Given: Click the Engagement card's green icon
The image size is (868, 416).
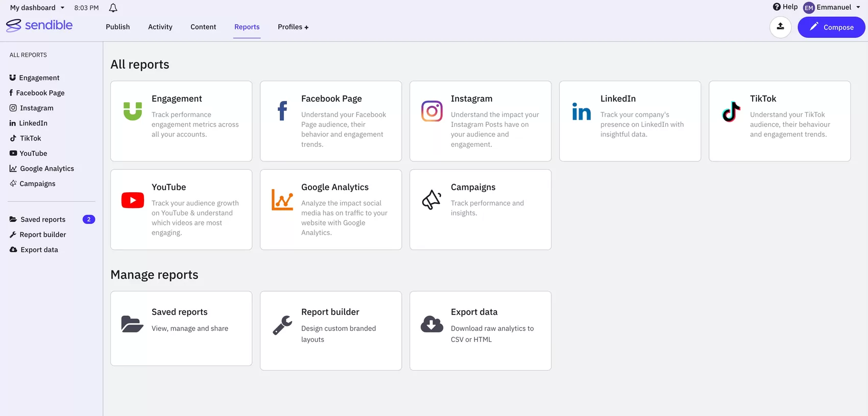Looking at the screenshot, I should pos(133,111).
